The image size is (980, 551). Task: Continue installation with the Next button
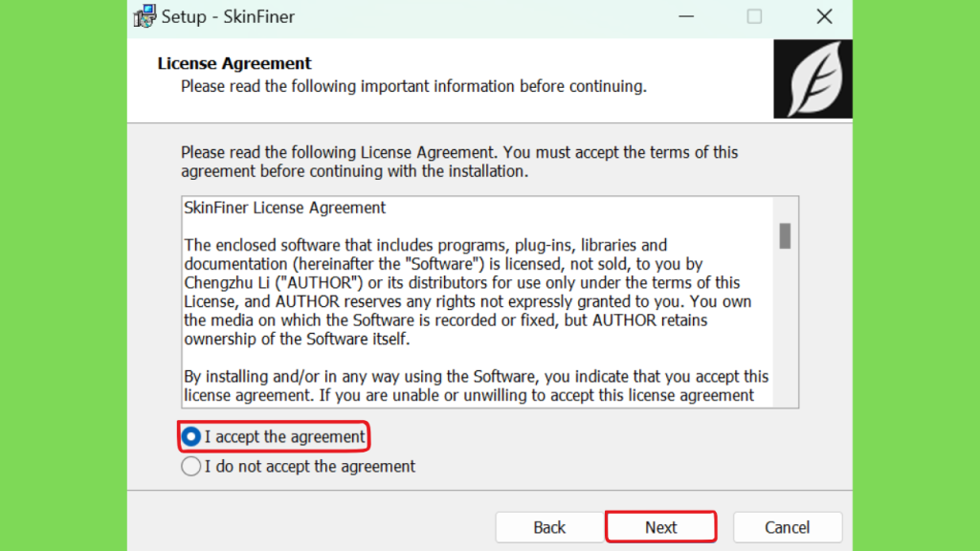click(660, 527)
